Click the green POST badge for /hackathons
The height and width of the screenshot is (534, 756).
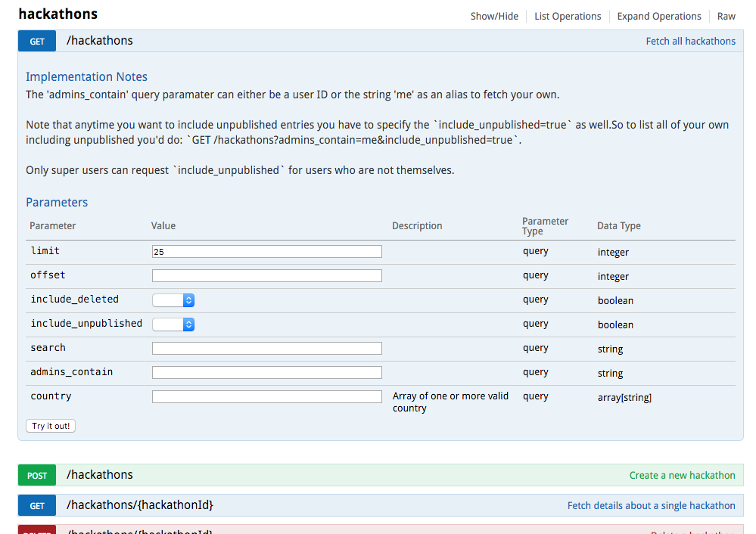coord(37,476)
